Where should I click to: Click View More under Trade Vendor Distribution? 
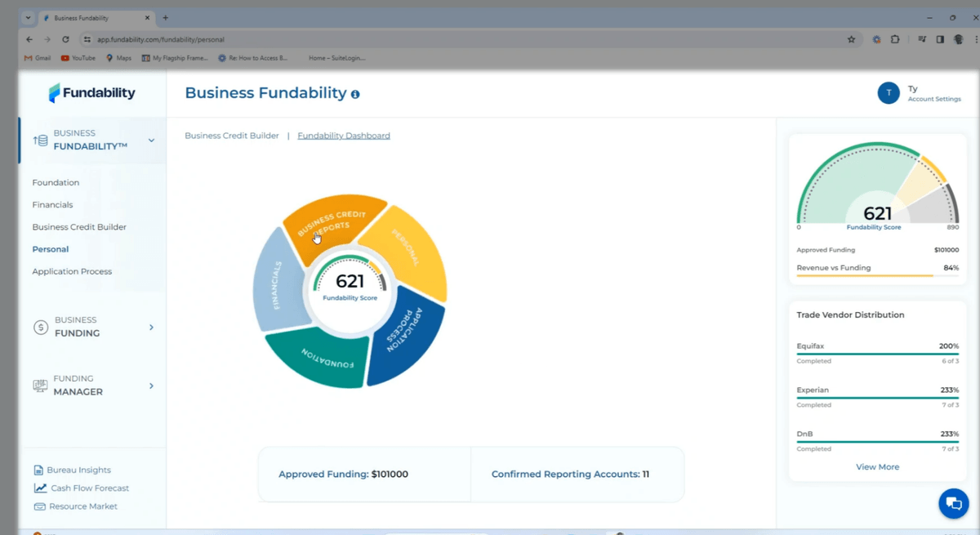pyautogui.click(x=877, y=467)
